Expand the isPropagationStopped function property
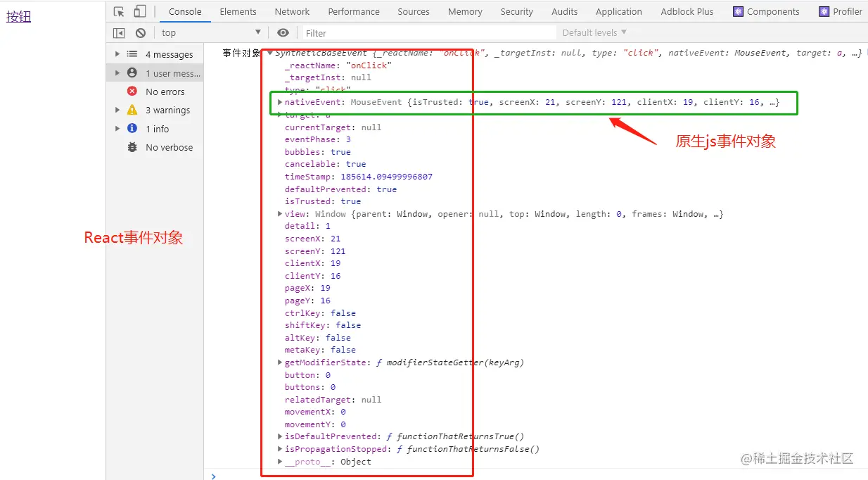Image resolution: width=868 pixels, height=480 pixels. [x=280, y=449]
